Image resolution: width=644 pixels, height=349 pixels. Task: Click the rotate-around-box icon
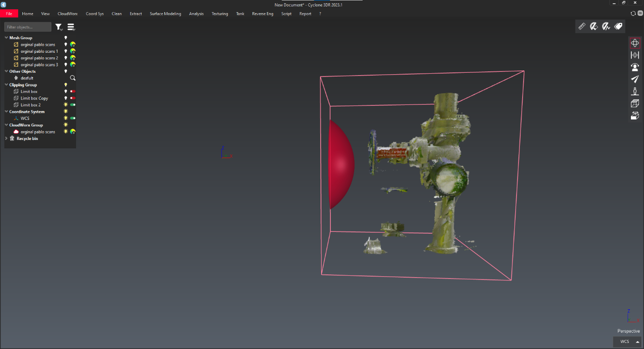click(635, 116)
